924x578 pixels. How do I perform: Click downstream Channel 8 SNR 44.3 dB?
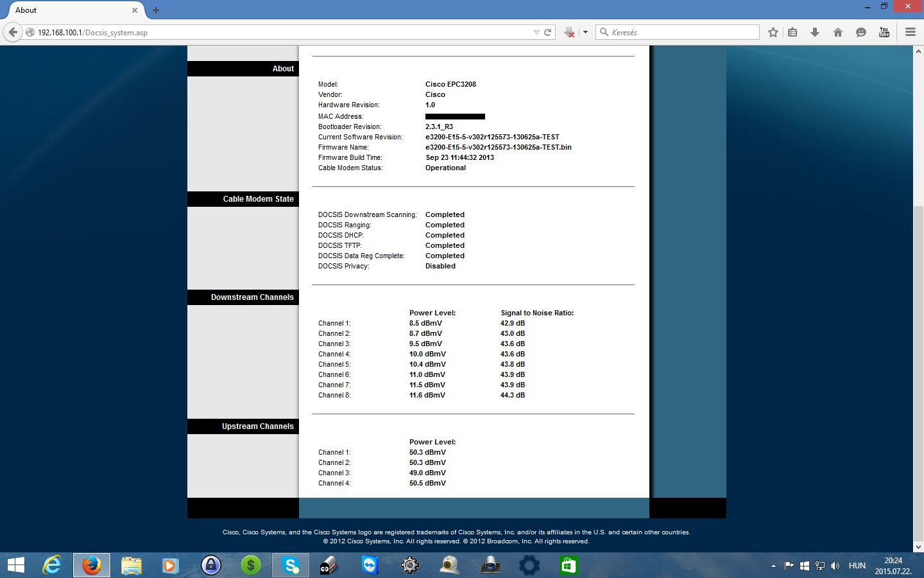click(x=513, y=395)
